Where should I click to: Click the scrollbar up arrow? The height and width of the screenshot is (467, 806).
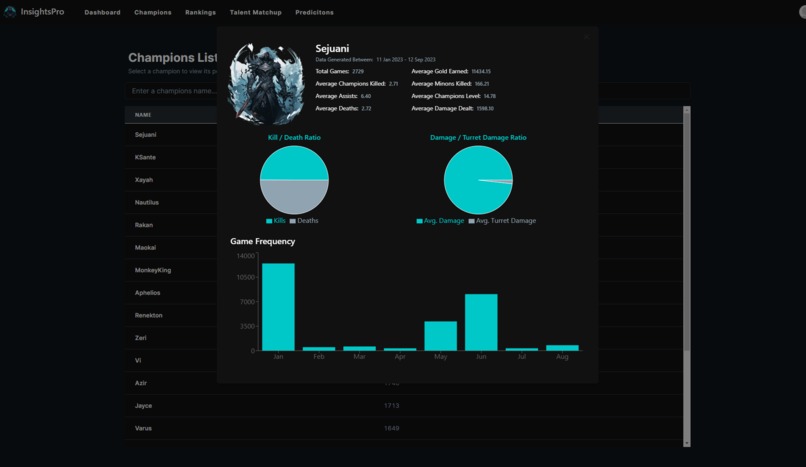[x=687, y=110]
